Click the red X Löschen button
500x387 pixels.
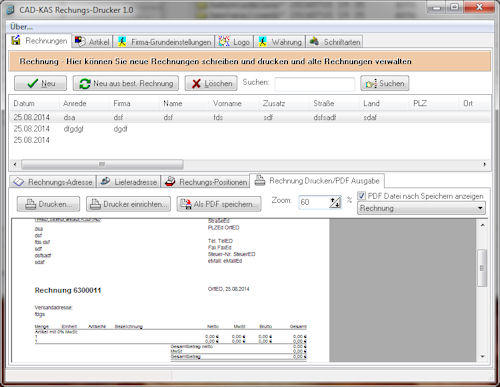tap(211, 83)
